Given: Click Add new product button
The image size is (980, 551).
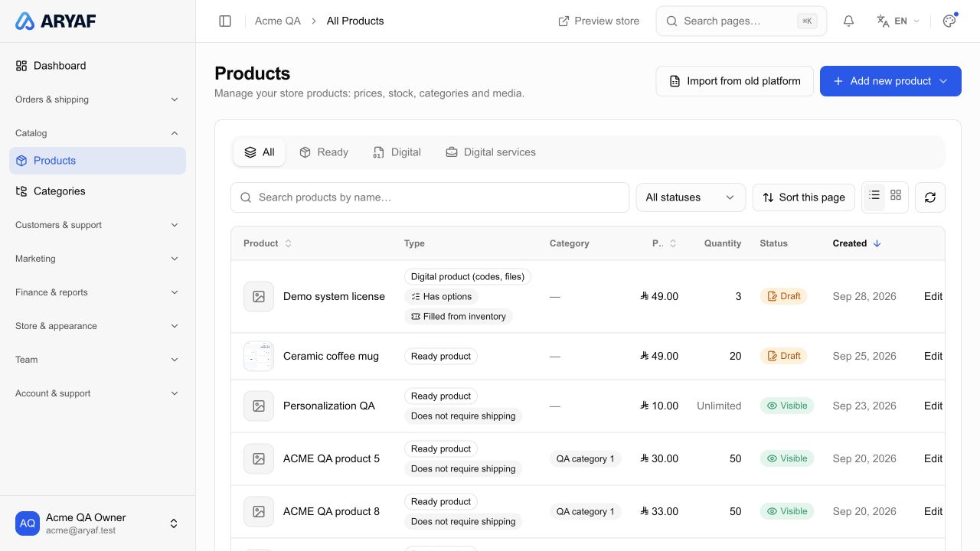Looking at the screenshot, I should (890, 81).
